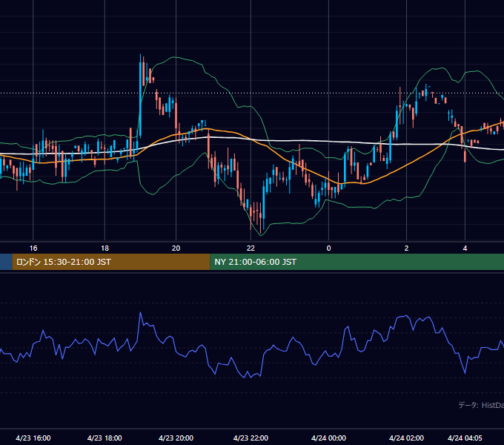
Task: Click the '4/23 18:00' date label
Action: point(105,438)
